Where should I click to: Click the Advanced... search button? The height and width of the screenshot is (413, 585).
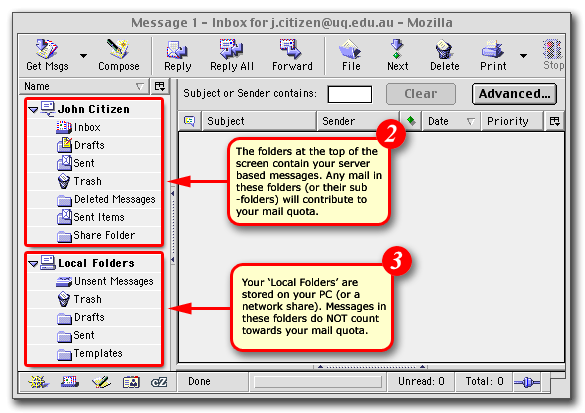tap(514, 94)
